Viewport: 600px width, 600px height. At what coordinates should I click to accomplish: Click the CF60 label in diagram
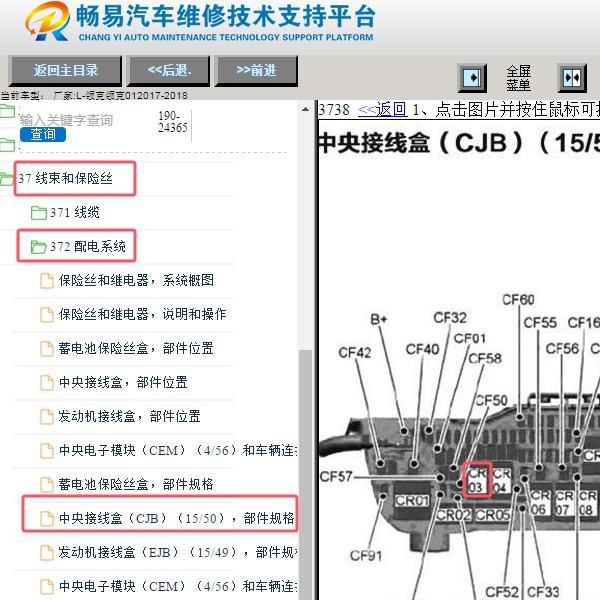tap(518, 300)
